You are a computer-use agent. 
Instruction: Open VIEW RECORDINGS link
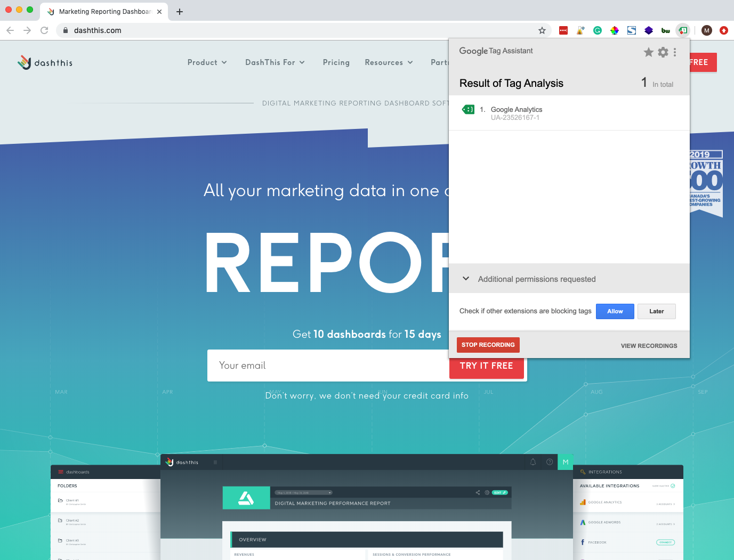[649, 346]
